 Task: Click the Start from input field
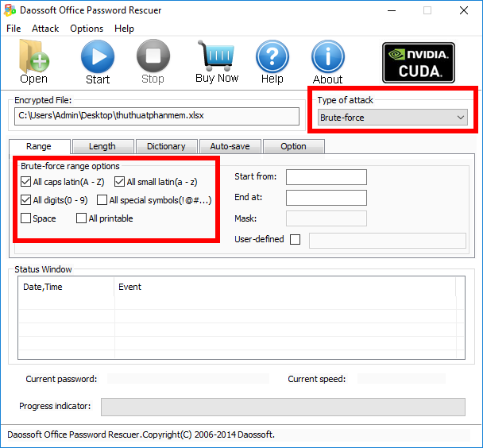pyautogui.click(x=327, y=177)
